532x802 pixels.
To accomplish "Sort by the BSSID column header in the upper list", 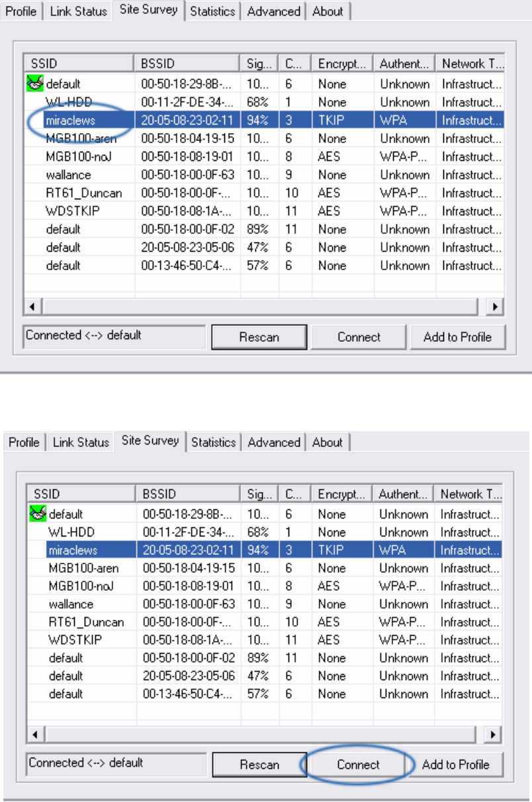I will point(187,64).
